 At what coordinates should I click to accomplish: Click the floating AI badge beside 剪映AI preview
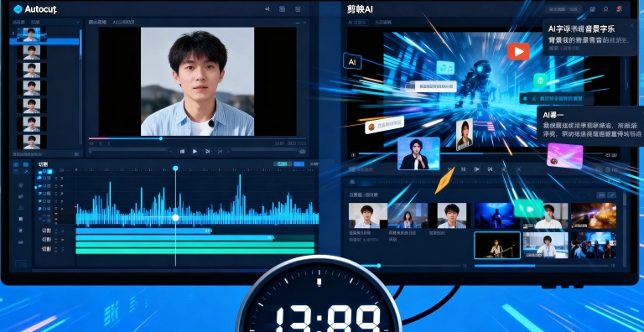(x=352, y=61)
